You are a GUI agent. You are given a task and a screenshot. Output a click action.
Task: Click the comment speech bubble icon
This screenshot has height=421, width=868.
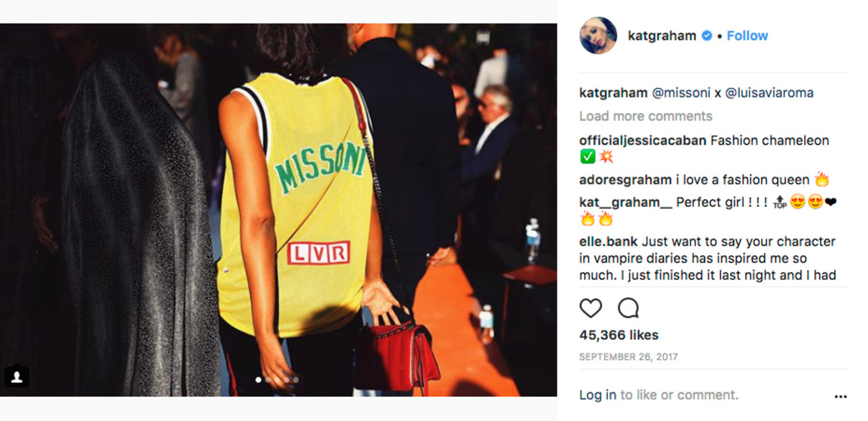tap(628, 308)
